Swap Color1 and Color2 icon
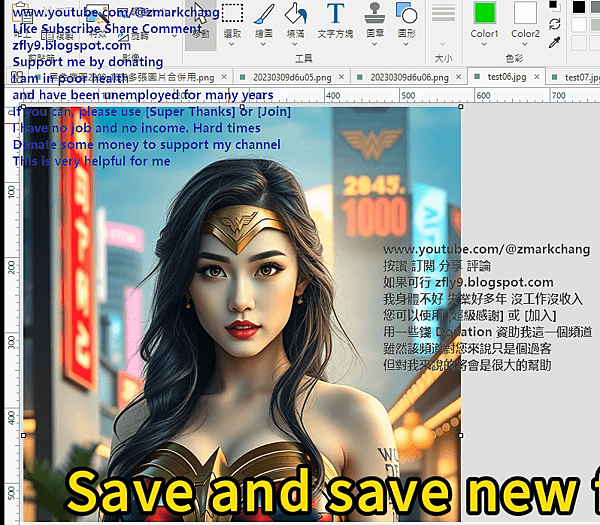The height and width of the screenshot is (525, 600). [x=554, y=24]
